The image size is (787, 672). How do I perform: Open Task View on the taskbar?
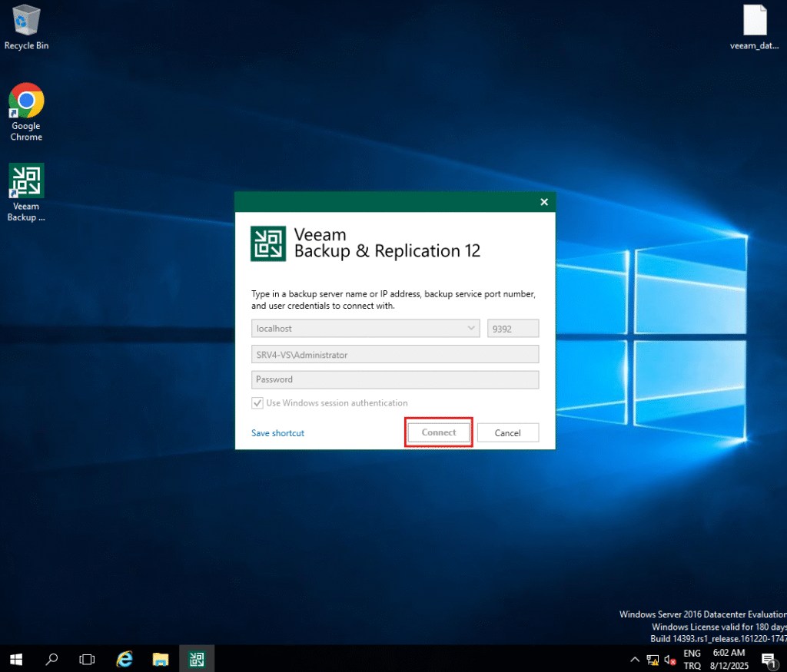(87, 659)
